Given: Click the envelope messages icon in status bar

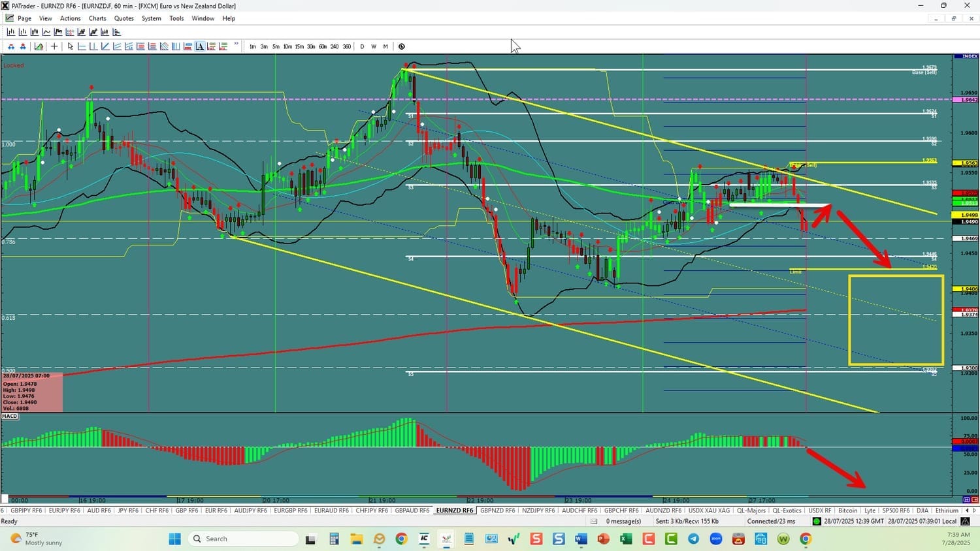Looking at the screenshot, I should click(594, 521).
